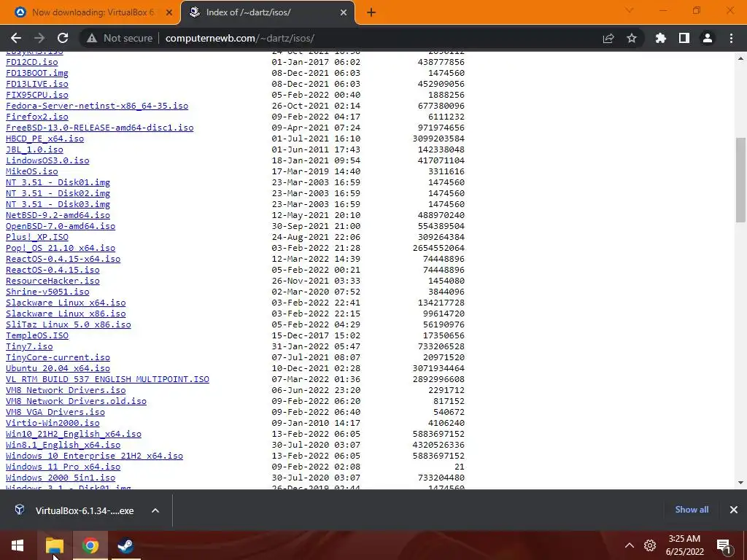Open VM8 Network Drivers.old.iso link
The height and width of the screenshot is (560, 747).
76,402
